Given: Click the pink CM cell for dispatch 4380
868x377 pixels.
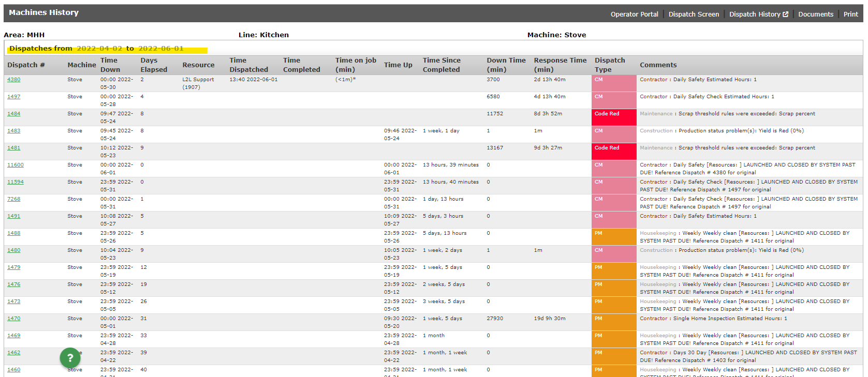Looking at the screenshot, I should click(x=614, y=83).
